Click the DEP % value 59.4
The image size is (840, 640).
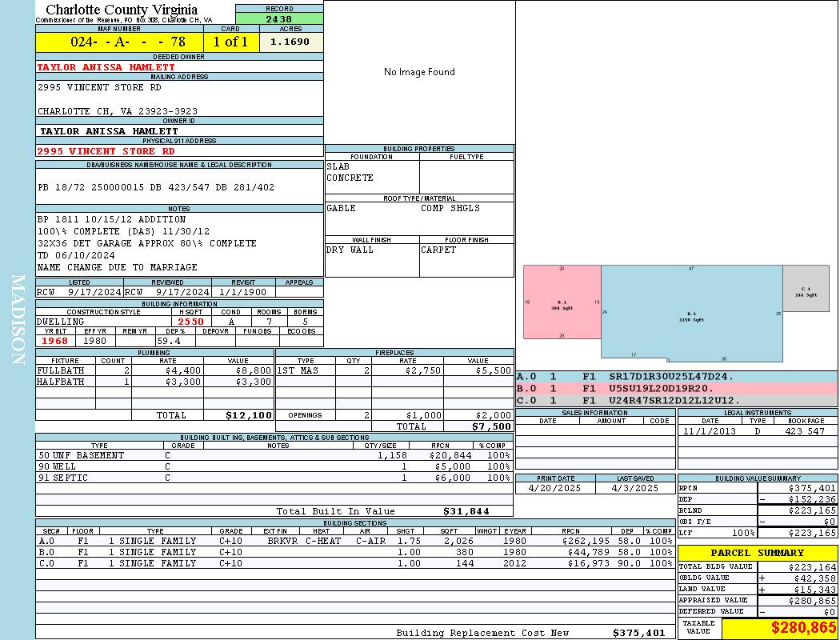point(169,341)
